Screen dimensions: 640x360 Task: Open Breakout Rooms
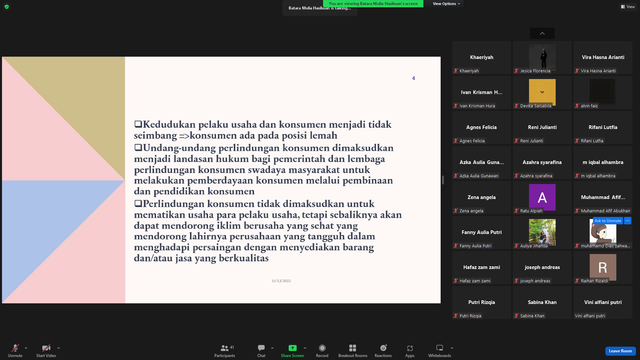[353, 350]
